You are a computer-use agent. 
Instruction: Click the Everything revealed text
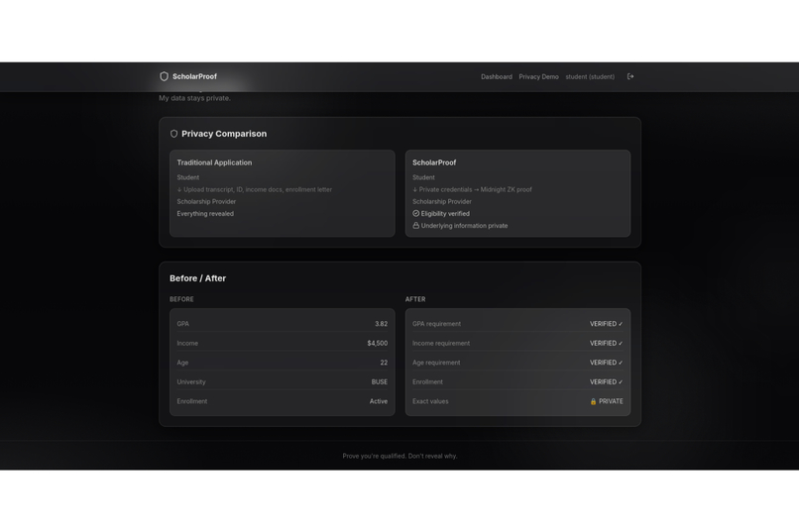pos(205,213)
